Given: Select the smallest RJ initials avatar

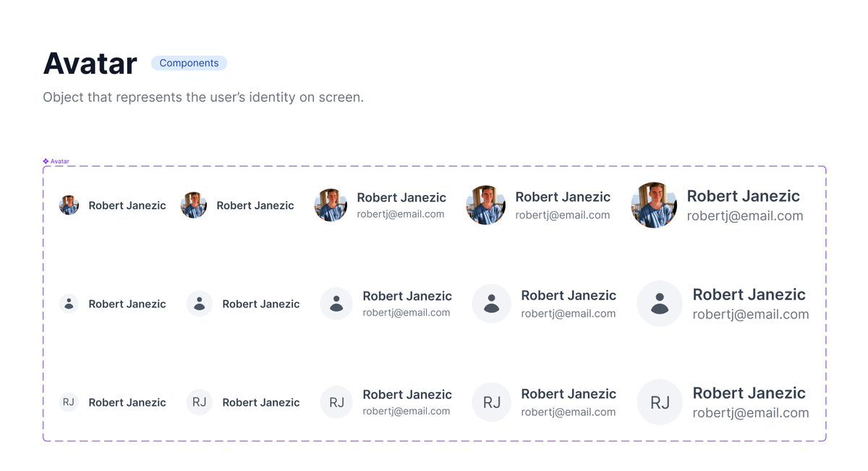Looking at the screenshot, I should (69, 402).
